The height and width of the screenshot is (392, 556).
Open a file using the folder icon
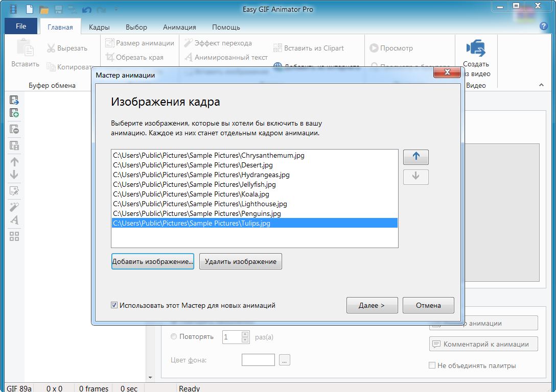(x=44, y=10)
